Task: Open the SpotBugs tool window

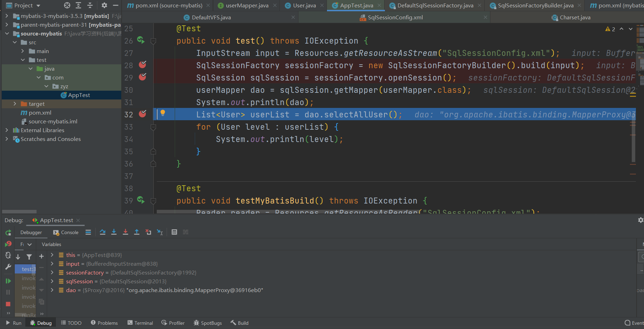Action: click(207, 323)
